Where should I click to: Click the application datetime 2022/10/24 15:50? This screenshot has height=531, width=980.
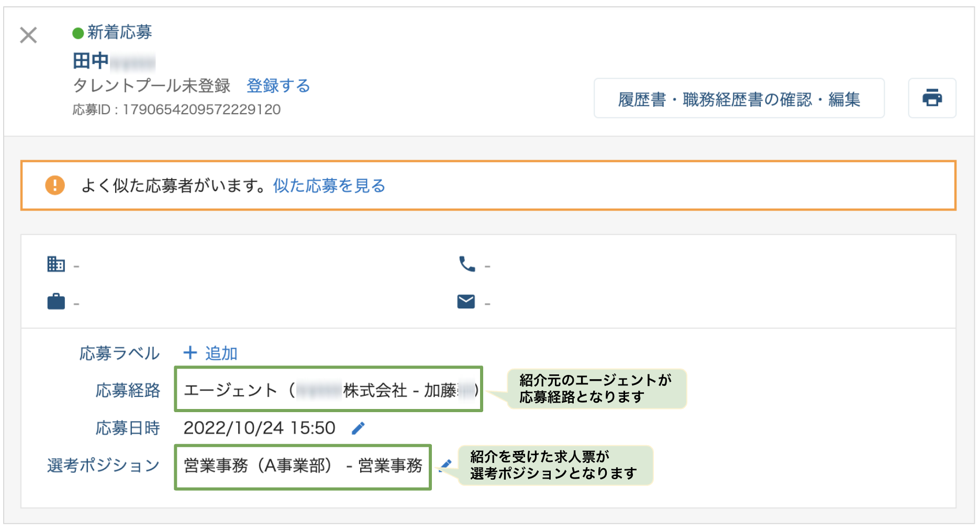point(259,428)
